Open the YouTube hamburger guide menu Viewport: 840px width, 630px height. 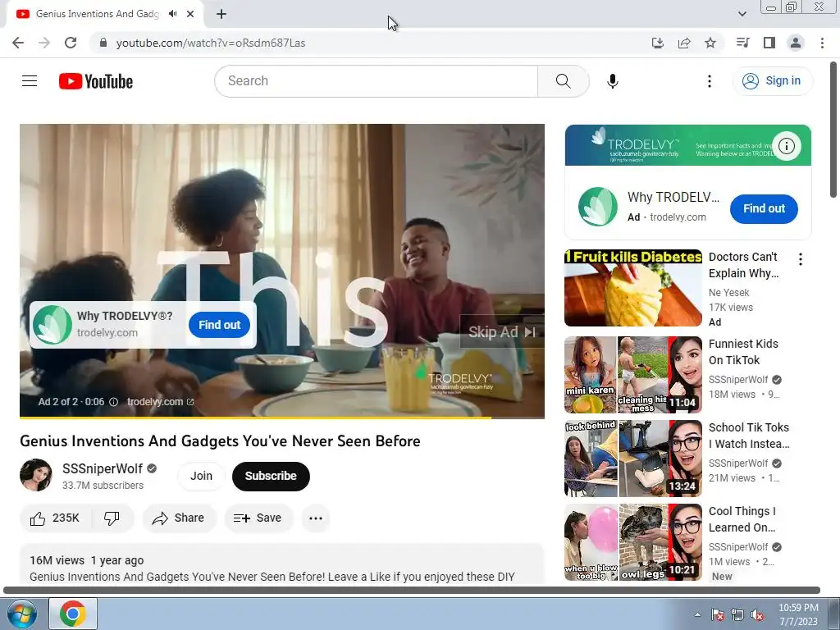pyautogui.click(x=30, y=81)
